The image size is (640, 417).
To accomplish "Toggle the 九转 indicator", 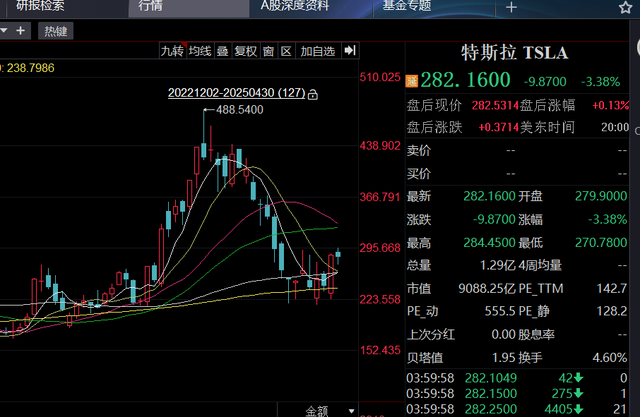I will [x=172, y=51].
